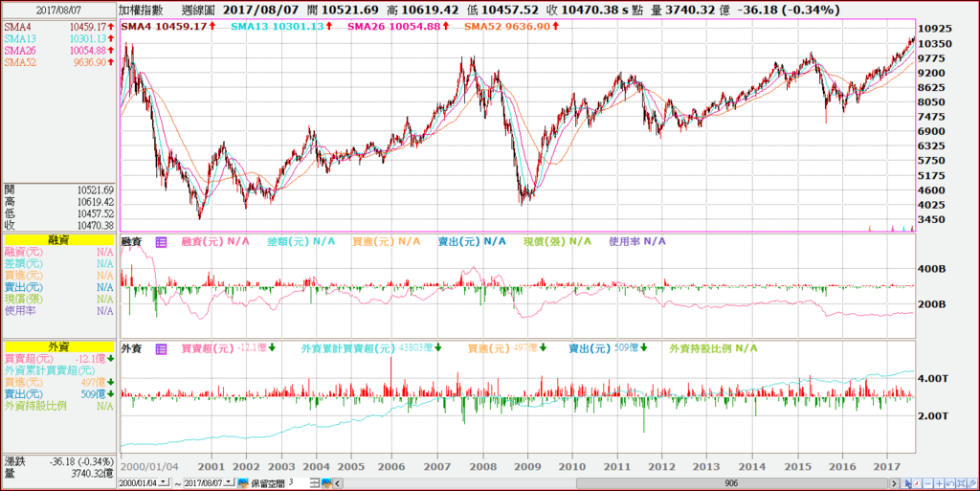The width and height of the screenshot is (980, 491).
Task: Open the end date 2017/08/07 dropdown
Action: (230, 482)
